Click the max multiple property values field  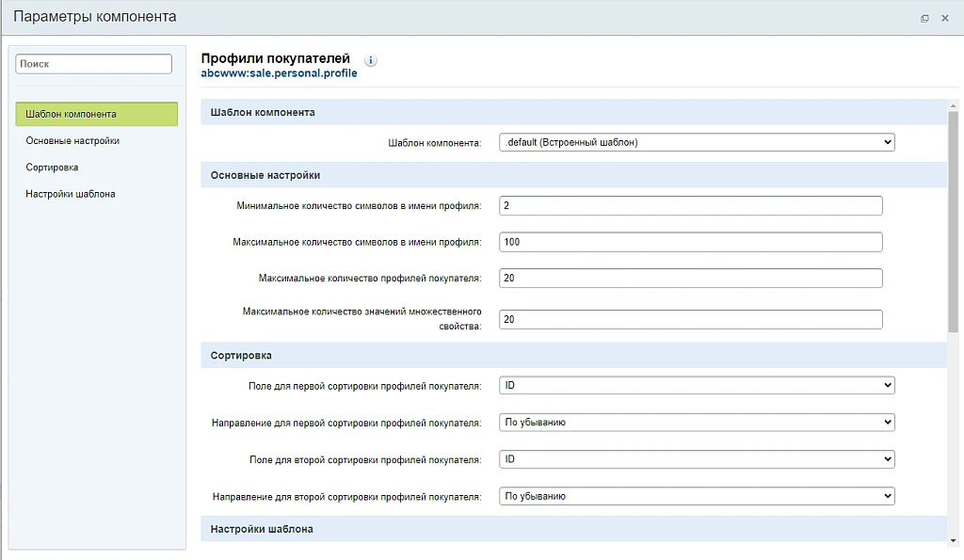pyautogui.click(x=690, y=319)
